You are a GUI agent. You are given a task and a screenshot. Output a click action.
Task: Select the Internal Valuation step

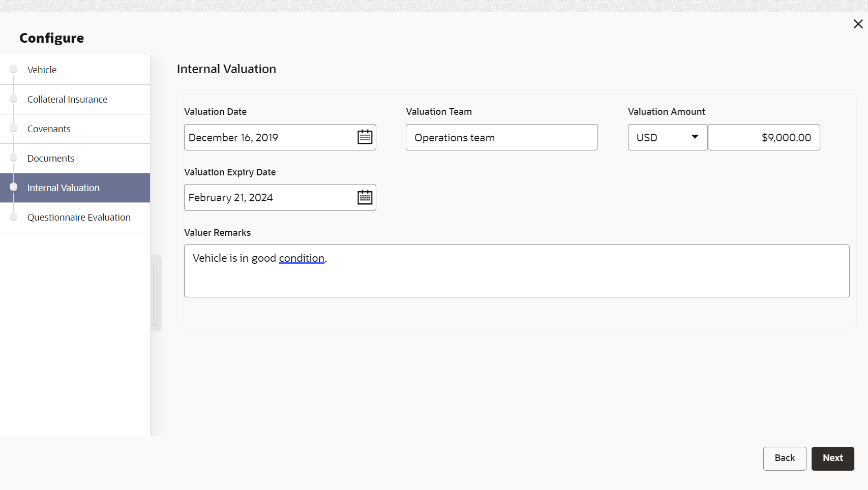coord(64,188)
